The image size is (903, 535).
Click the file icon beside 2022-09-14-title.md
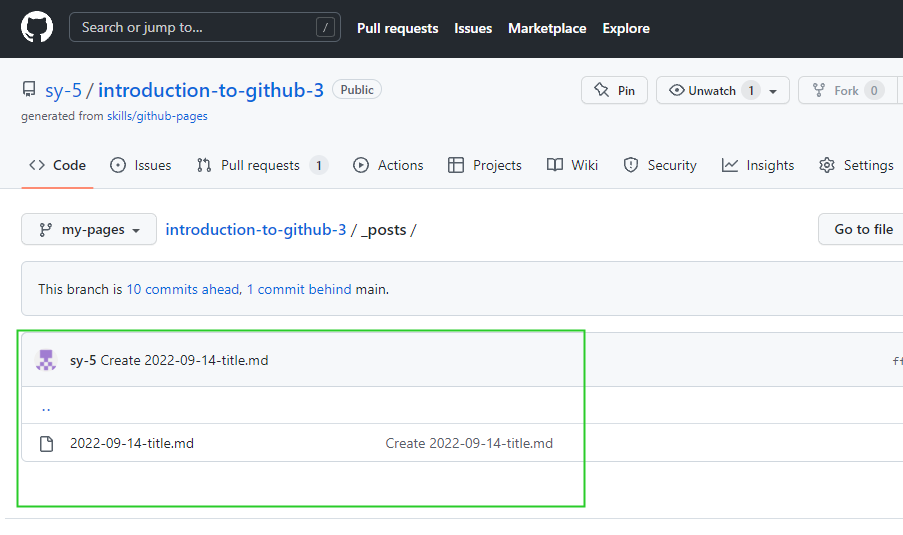[46, 443]
